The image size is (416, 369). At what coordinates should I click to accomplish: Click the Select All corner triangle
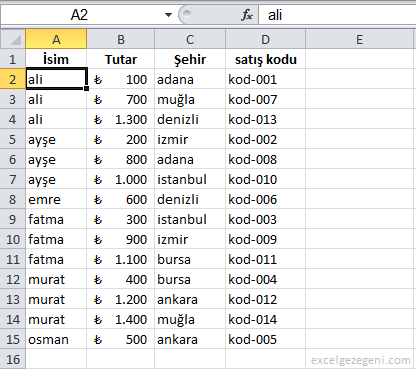pyautogui.click(x=13, y=39)
